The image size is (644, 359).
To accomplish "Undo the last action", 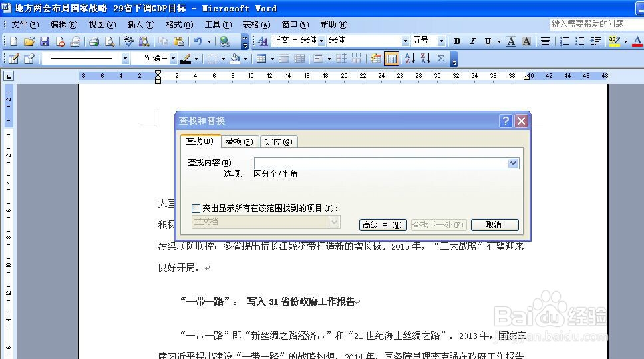I will [x=198, y=41].
